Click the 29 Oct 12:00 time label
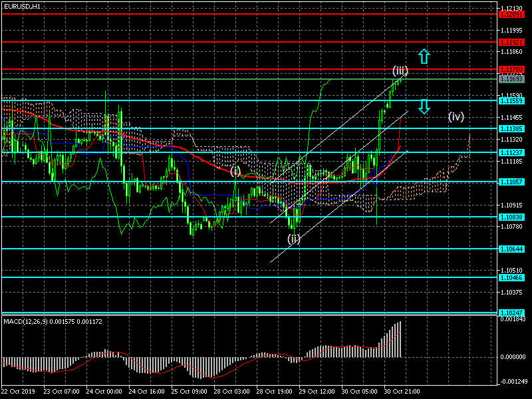This screenshot has width=532, height=399. (x=317, y=391)
